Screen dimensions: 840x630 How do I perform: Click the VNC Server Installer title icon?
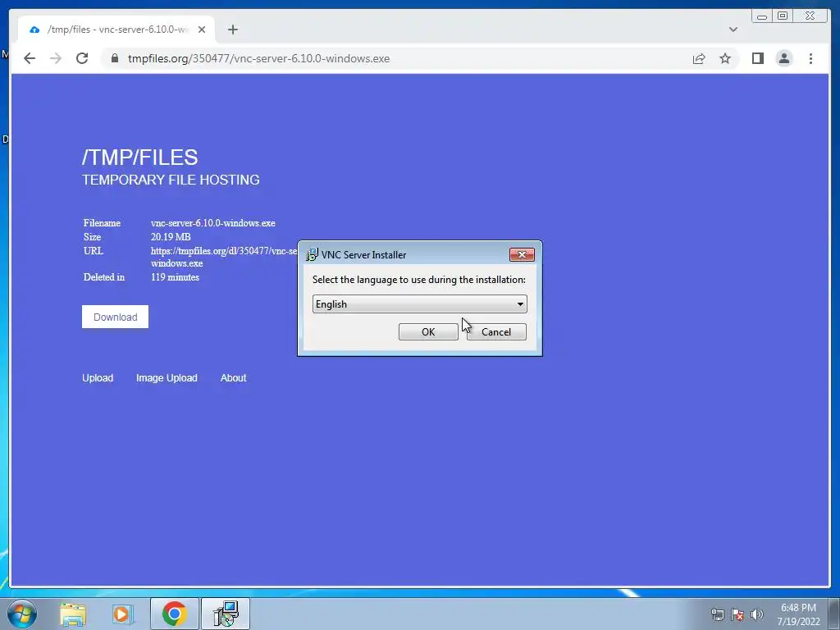tap(311, 254)
